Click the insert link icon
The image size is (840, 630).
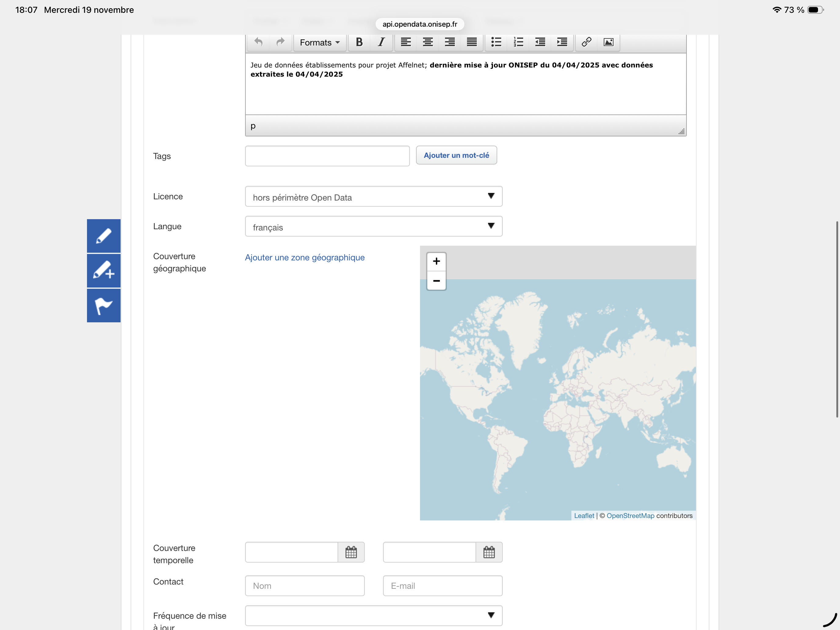(x=586, y=42)
